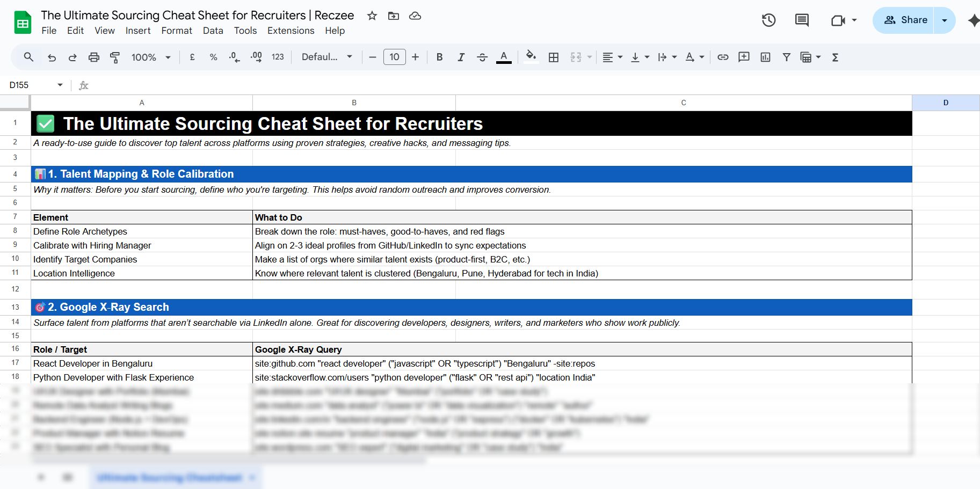Choose text color

pyautogui.click(x=504, y=57)
